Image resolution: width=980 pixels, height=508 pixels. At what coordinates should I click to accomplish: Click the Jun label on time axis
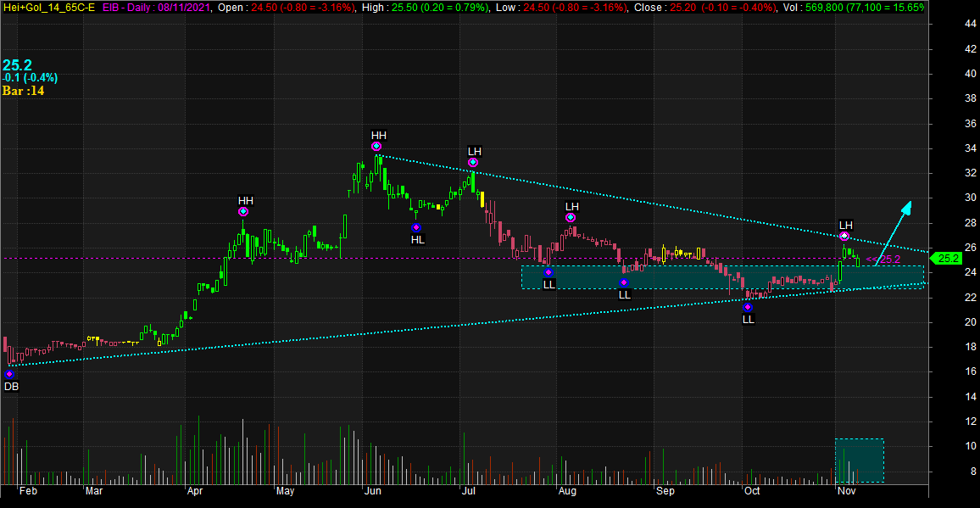[373, 491]
